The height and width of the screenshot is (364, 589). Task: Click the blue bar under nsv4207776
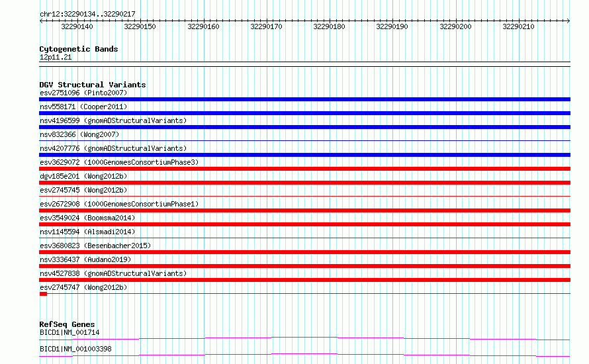point(304,155)
